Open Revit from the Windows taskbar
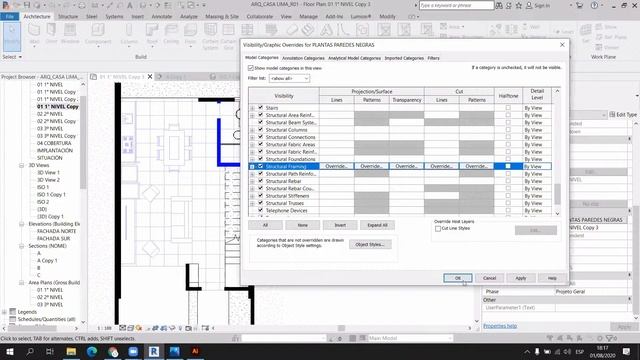 click(154, 351)
